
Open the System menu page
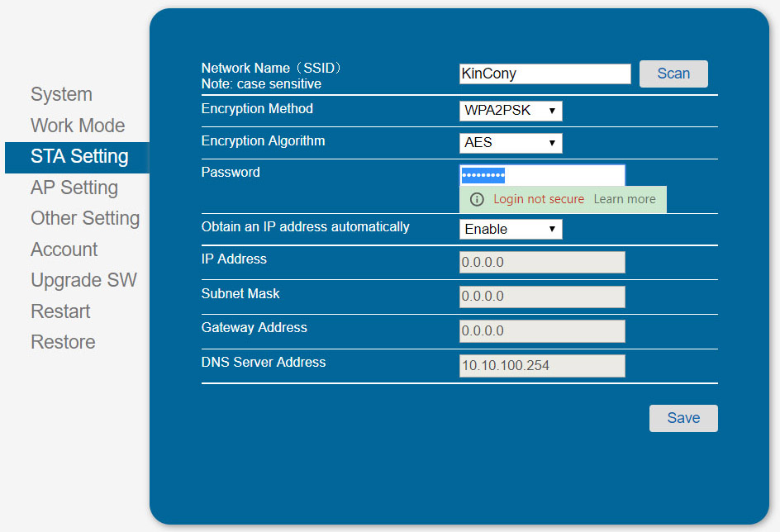(x=61, y=94)
